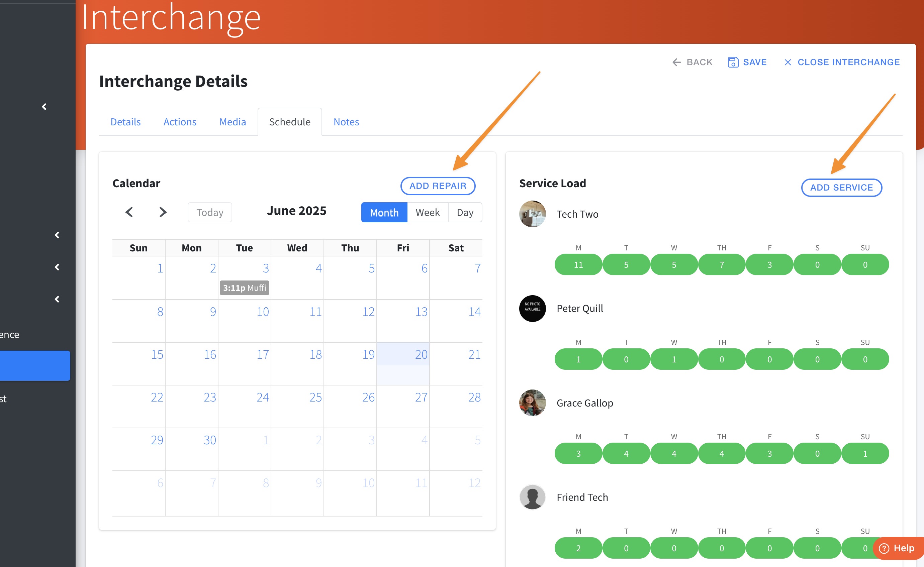Click the Close Interchange X icon
This screenshot has height=567, width=924.
[x=788, y=62]
